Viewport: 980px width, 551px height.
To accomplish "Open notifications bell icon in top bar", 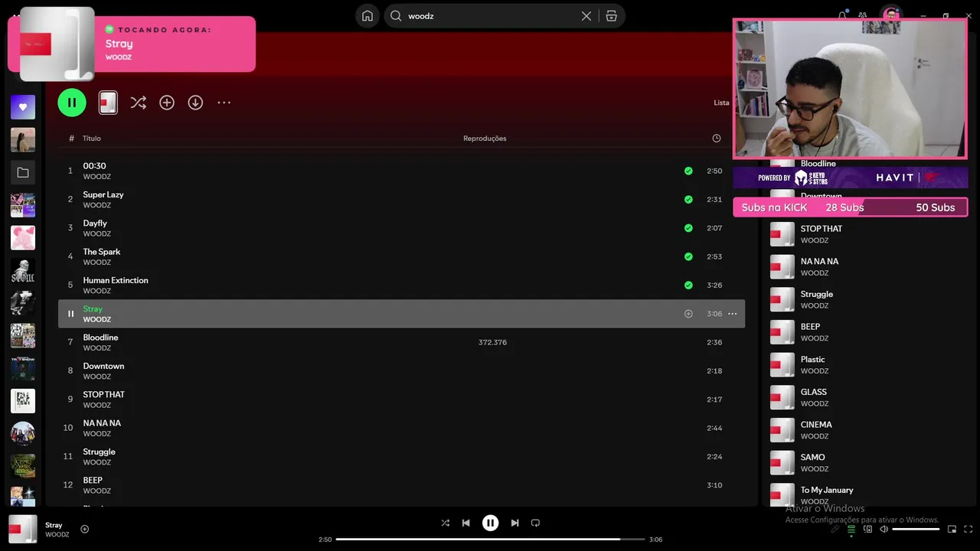I will (x=842, y=15).
